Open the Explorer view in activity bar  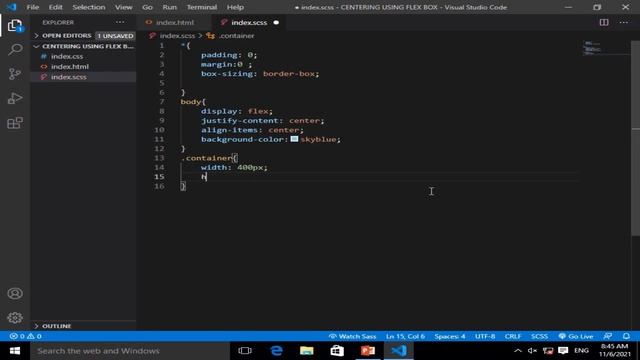(15, 26)
